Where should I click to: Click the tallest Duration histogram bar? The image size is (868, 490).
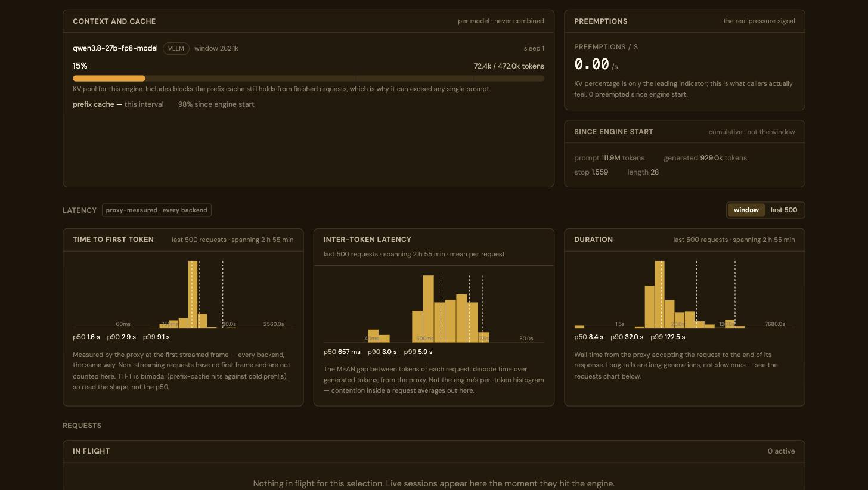659,294
